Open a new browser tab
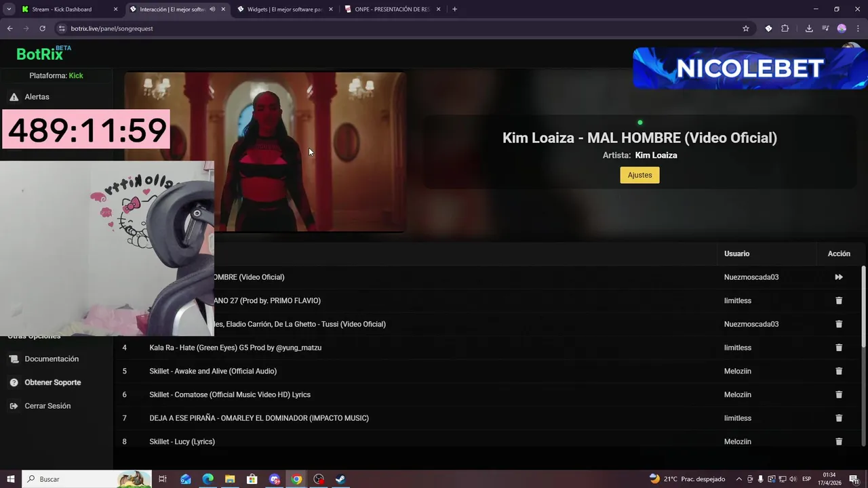 point(454,9)
